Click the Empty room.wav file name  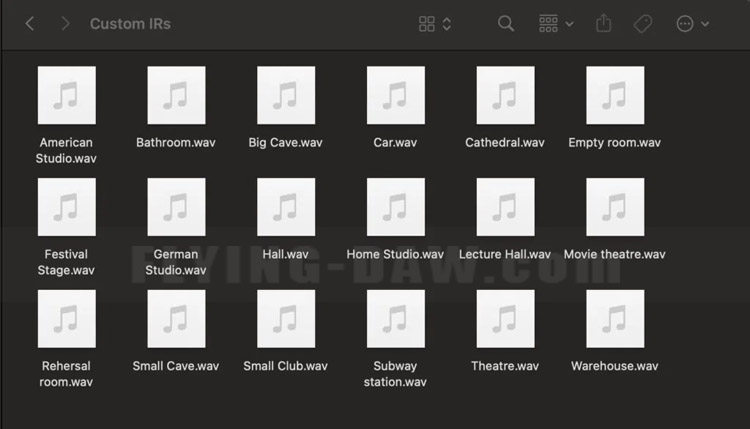tap(615, 143)
